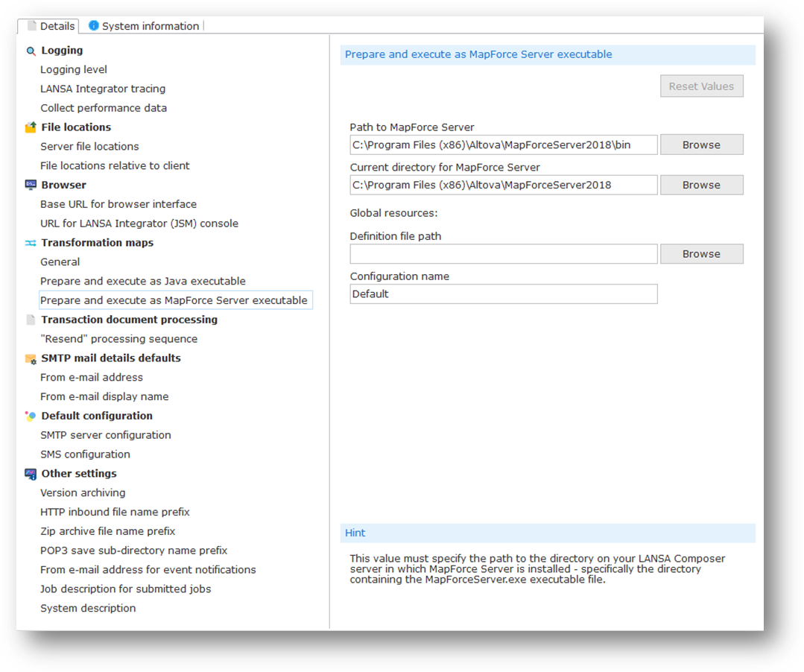804x672 pixels.
Task: Select System description
Action: 88,609
